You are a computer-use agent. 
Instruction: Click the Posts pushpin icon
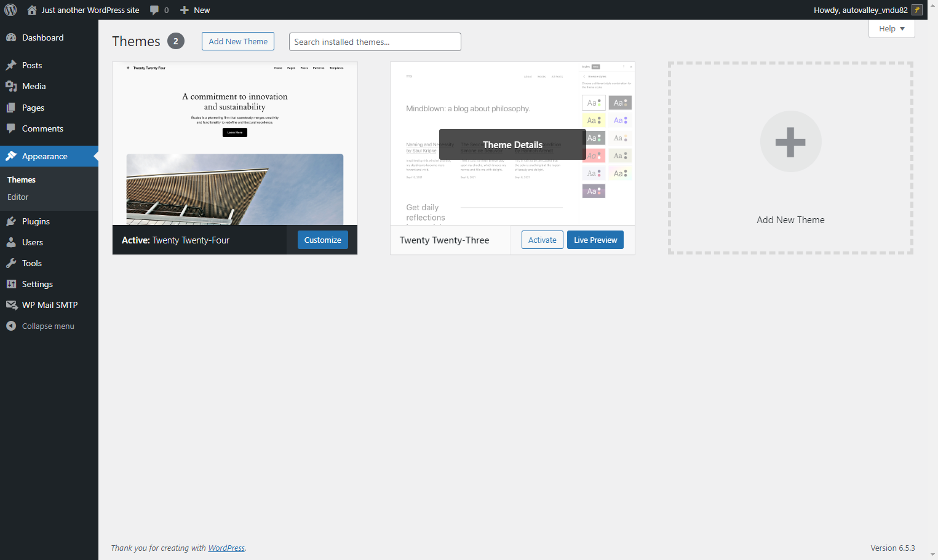(11, 65)
